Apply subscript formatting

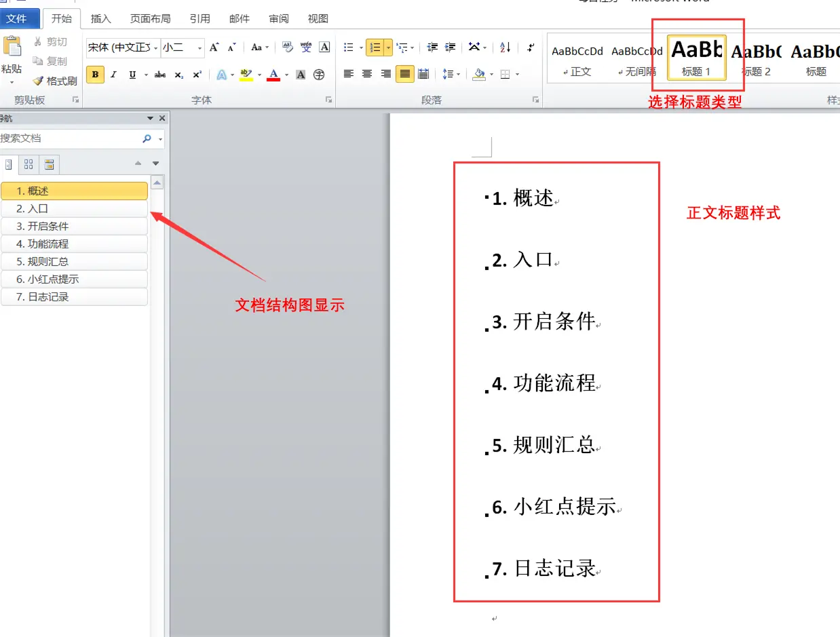179,75
